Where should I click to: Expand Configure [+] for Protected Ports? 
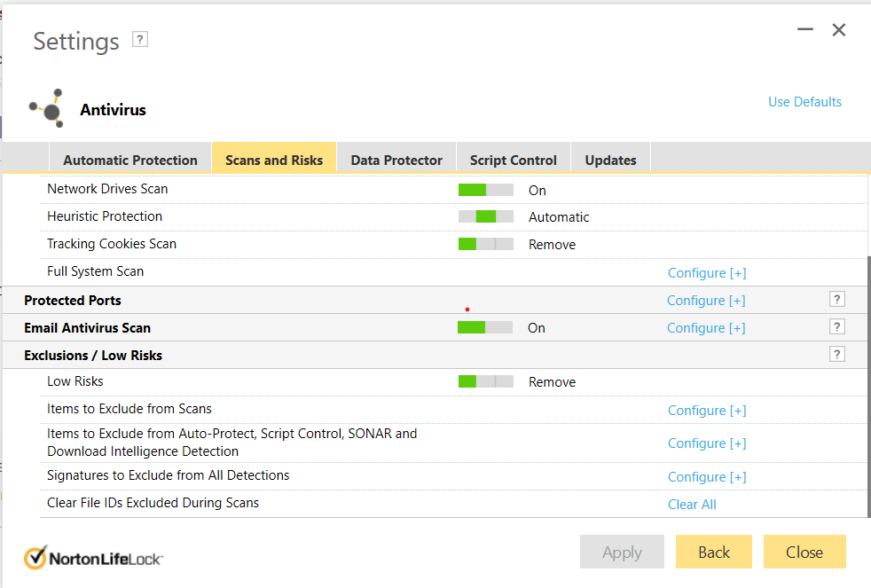[706, 301]
